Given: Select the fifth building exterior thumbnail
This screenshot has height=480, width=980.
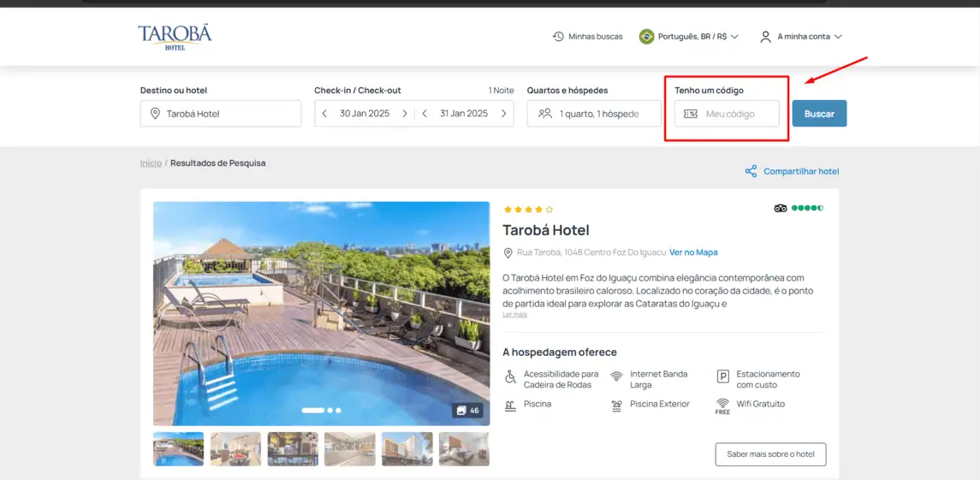Looking at the screenshot, I should tap(407, 448).
